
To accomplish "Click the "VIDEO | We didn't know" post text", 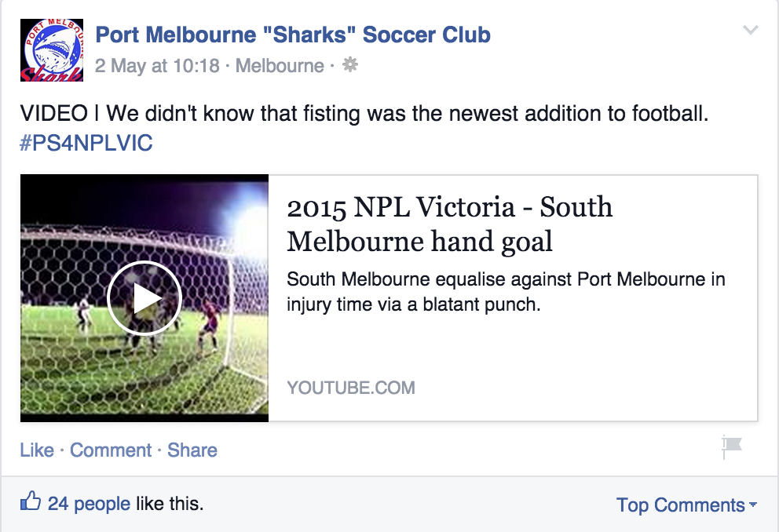I will pyautogui.click(x=364, y=114).
